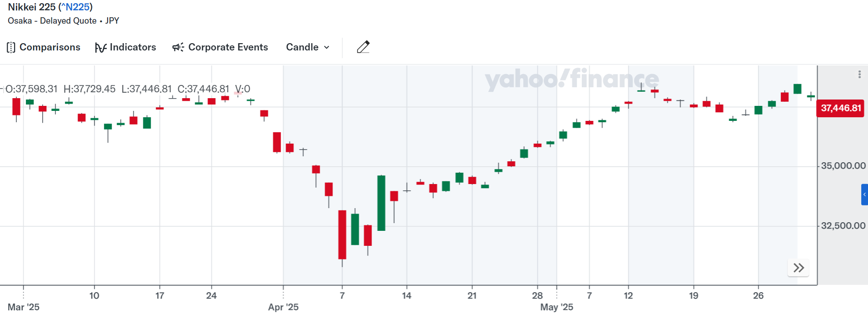Viewport: 868px width, 314px height.
Task: Click the double-arrow scroll to latest button
Action: pos(799,268)
